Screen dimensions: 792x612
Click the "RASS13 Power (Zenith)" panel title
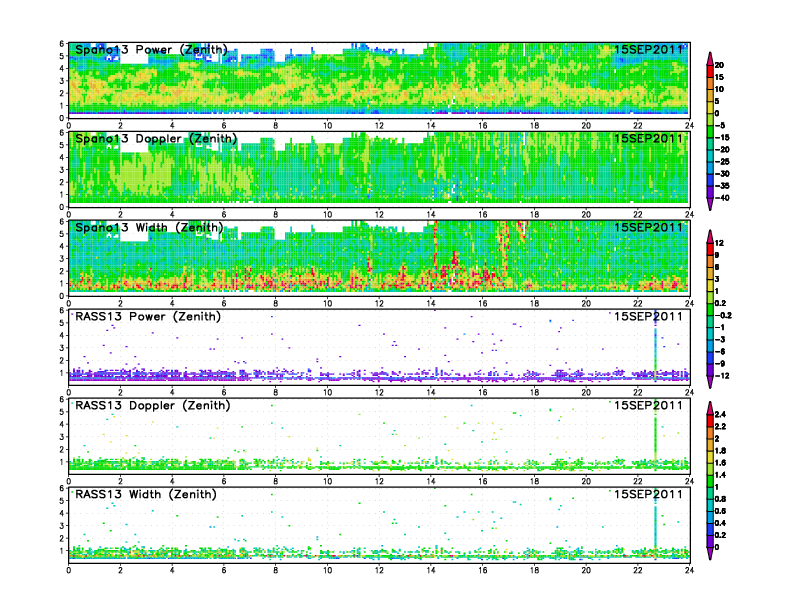(x=148, y=317)
